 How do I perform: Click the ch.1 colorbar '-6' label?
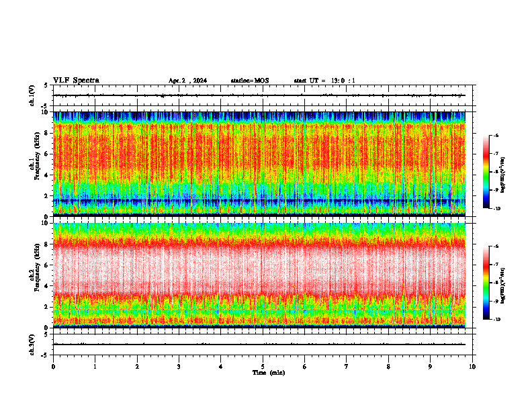tap(496, 135)
